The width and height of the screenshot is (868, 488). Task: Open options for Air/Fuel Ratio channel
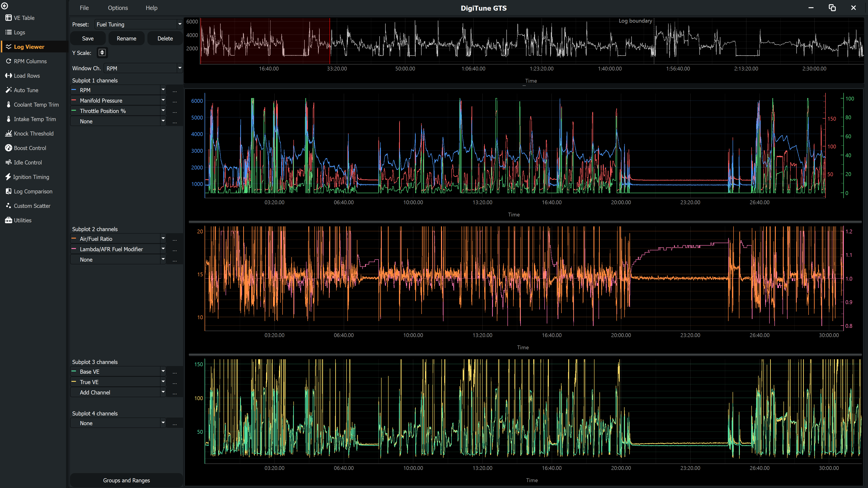(175, 239)
